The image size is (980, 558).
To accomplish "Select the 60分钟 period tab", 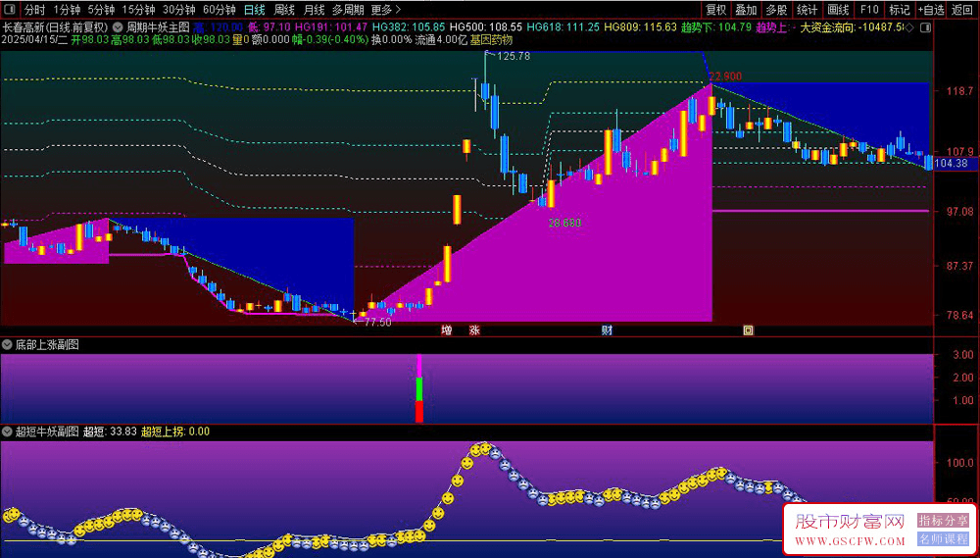I will coord(220,10).
